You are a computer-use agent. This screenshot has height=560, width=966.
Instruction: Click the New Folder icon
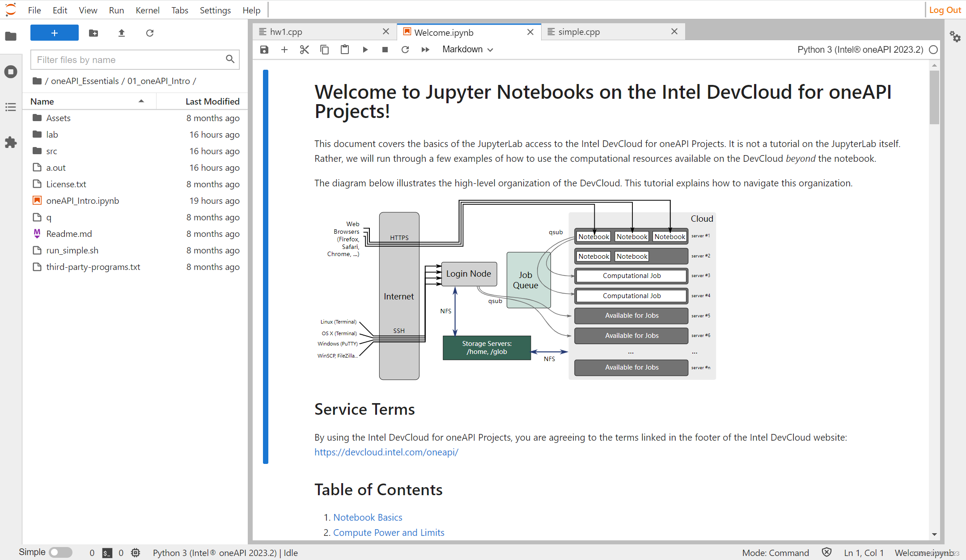[93, 33]
